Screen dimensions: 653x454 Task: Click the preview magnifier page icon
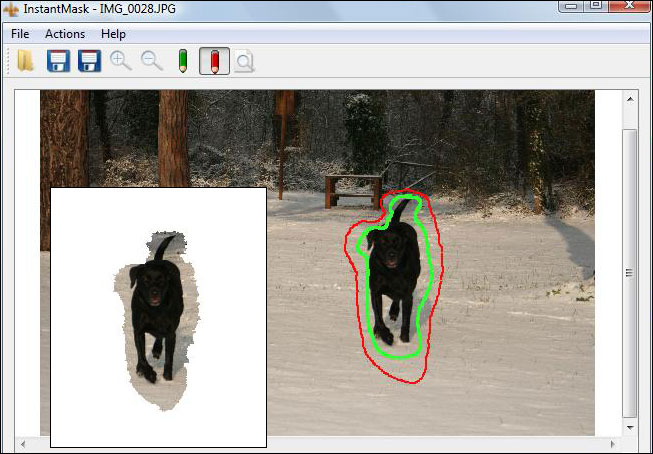point(244,62)
